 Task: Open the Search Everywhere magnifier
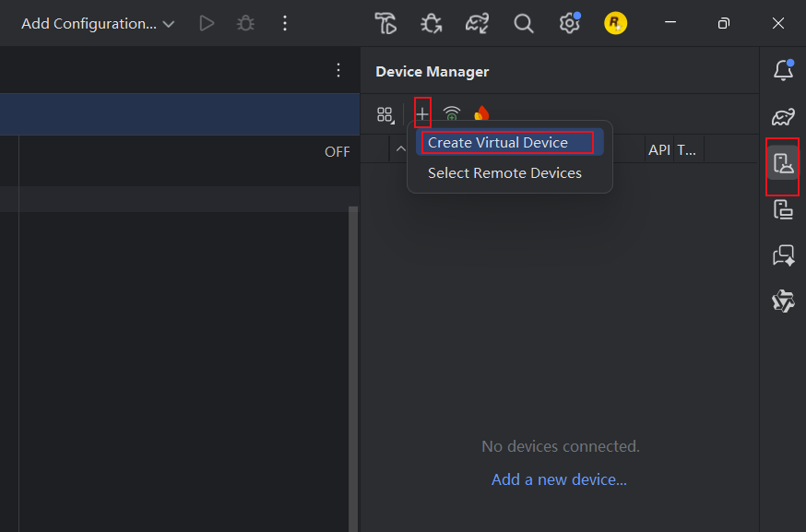pyautogui.click(x=524, y=24)
